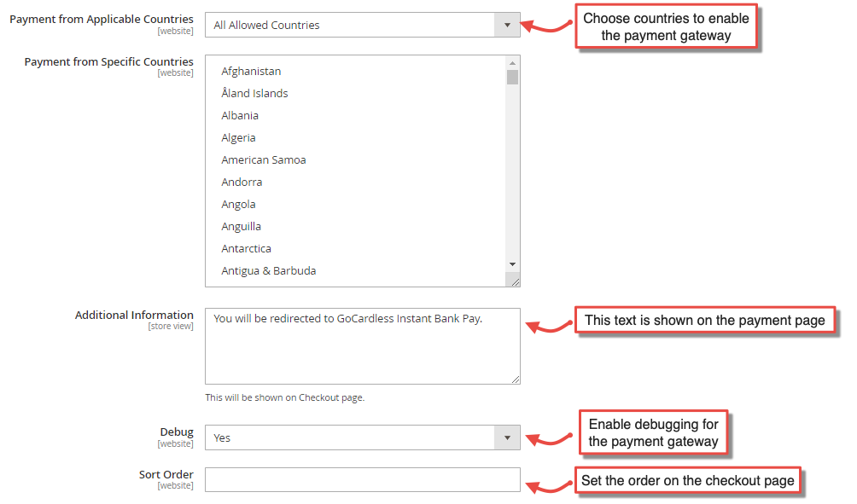
Task: Select Algeria in the country list
Action: pyautogui.click(x=238, y=138)
